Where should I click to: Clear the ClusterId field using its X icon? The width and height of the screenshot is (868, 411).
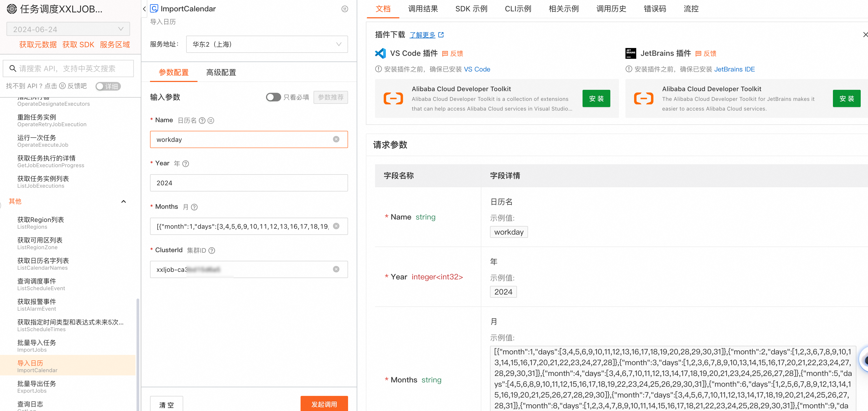click(336, 269)
